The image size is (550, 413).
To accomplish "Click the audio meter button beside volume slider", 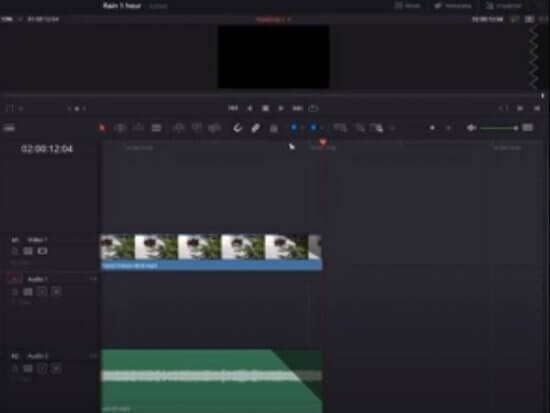I will point(528,128).
